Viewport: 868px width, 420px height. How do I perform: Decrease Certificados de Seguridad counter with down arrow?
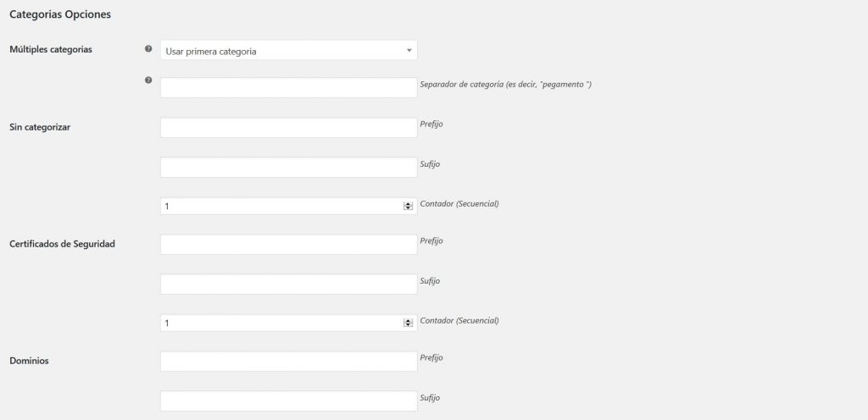pyautogui.click(x=409, y=325)
